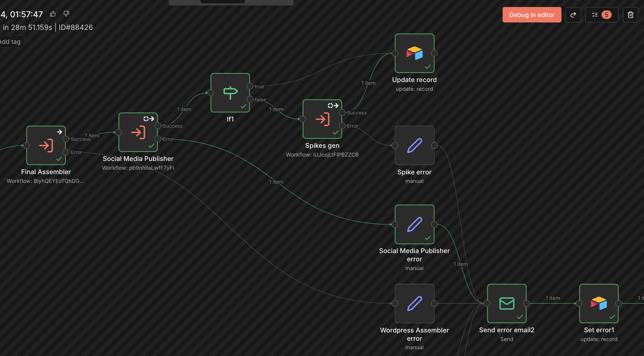Select the Set error1 Airtable node
Viewport: 644px width, 356px height.
point(599,303)
